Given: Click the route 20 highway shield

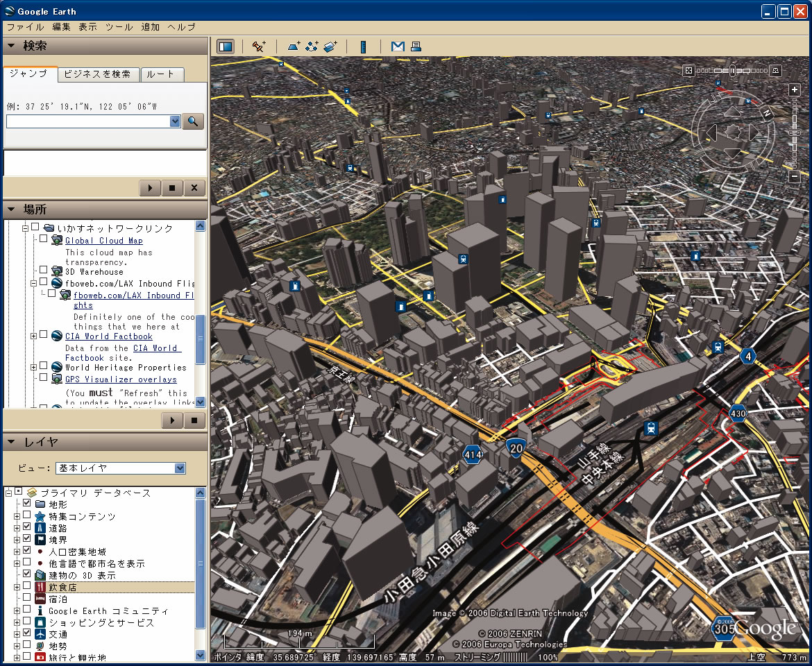Looking at the screenshot, I should 516,447.
